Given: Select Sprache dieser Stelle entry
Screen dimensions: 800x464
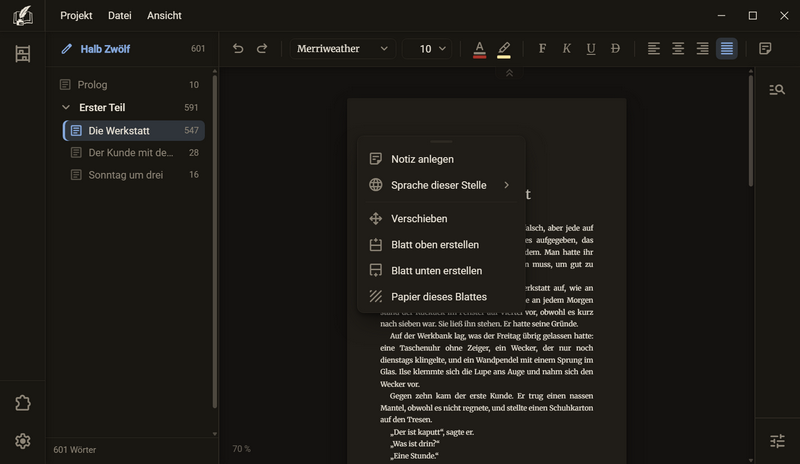Looking at the screenshot, I should [441, 185].
